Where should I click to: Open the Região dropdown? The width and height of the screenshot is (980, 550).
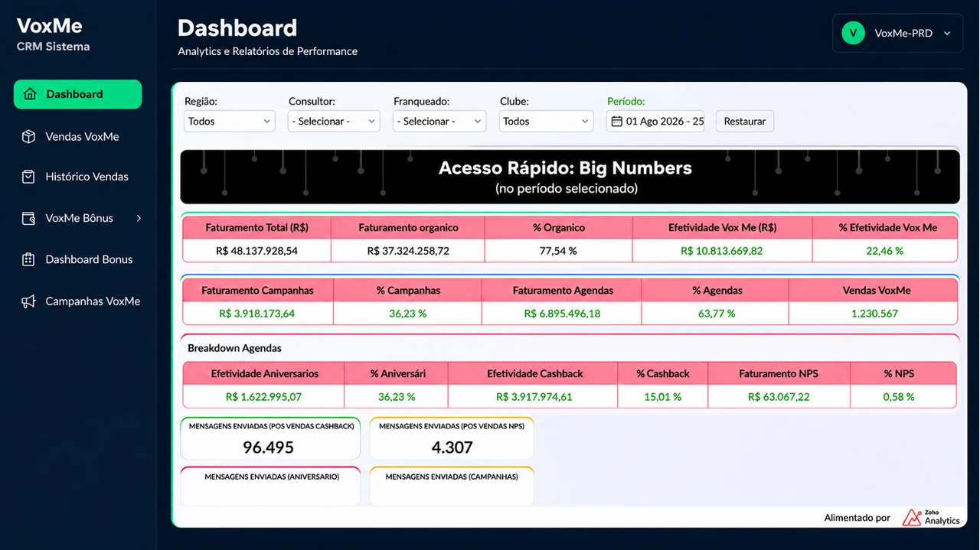pos(230,121)
